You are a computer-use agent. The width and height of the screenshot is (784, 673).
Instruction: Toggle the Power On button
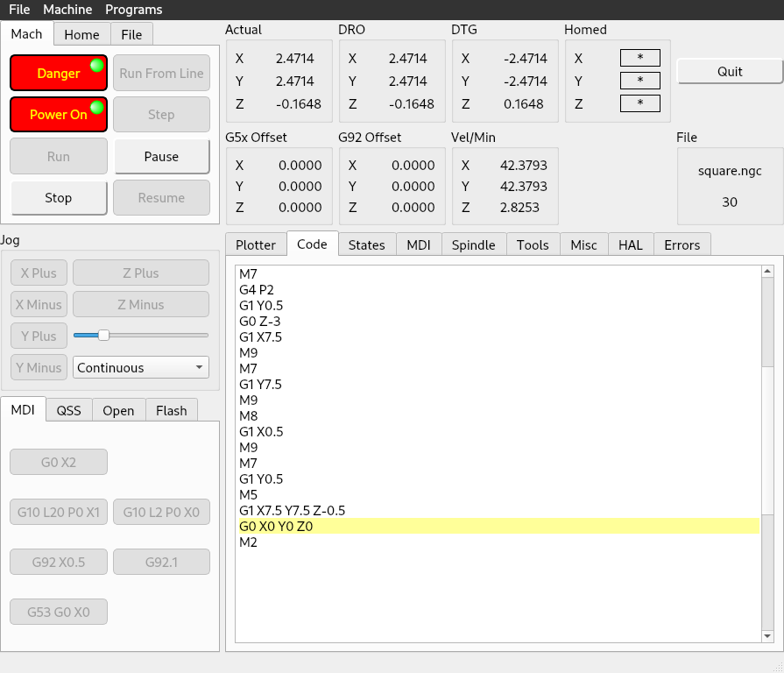(58, 115)
